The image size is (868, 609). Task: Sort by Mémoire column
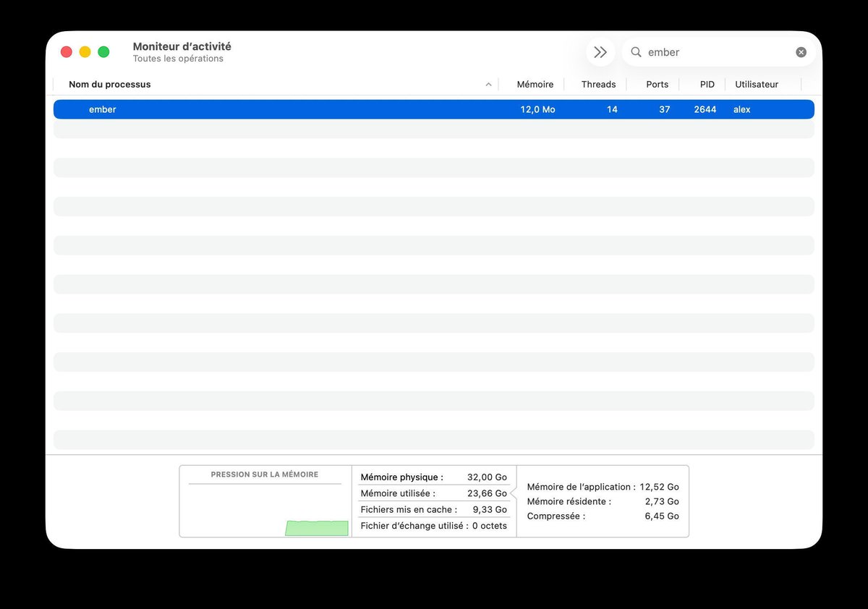535,85
